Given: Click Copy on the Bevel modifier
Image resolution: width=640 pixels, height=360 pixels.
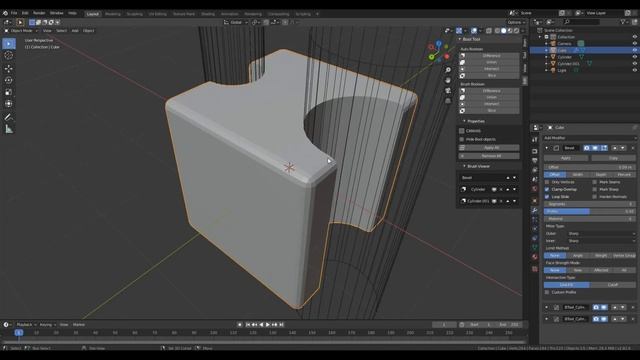Looking at the screenshot, I should [613, 158].
